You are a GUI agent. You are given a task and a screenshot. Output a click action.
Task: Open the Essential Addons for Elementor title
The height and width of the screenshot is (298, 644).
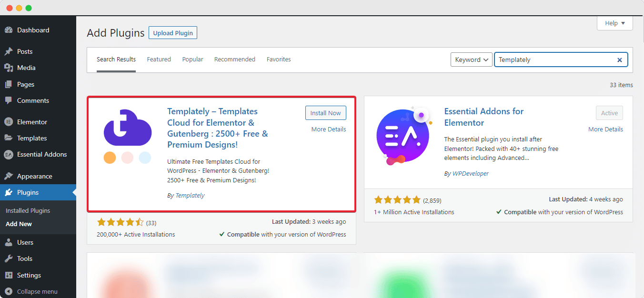[484, 117]
